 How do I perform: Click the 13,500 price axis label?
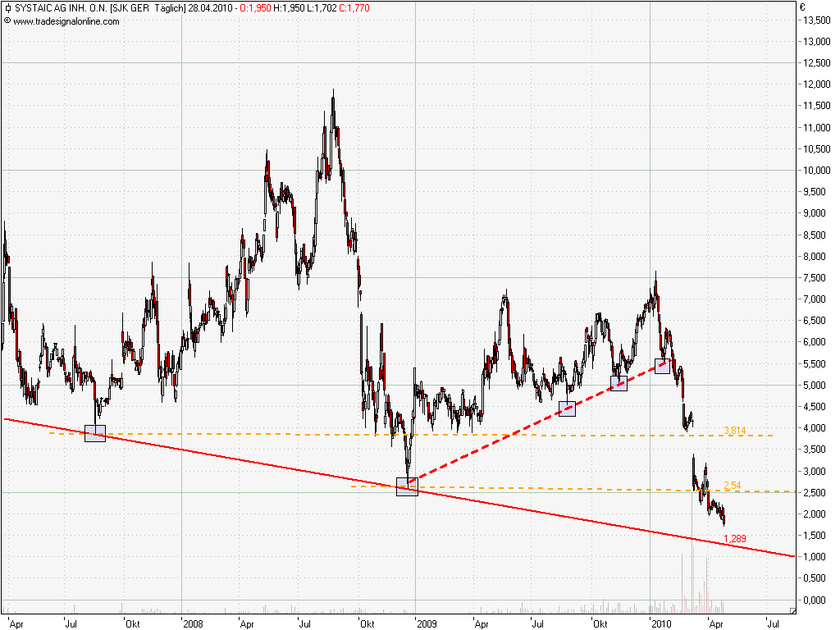pos(817,21)
